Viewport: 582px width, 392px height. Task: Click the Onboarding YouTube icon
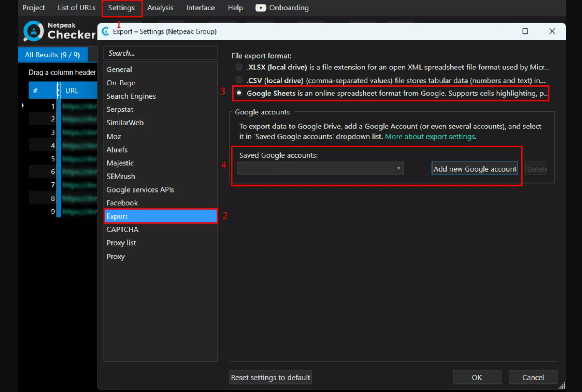tap(260, 7)
